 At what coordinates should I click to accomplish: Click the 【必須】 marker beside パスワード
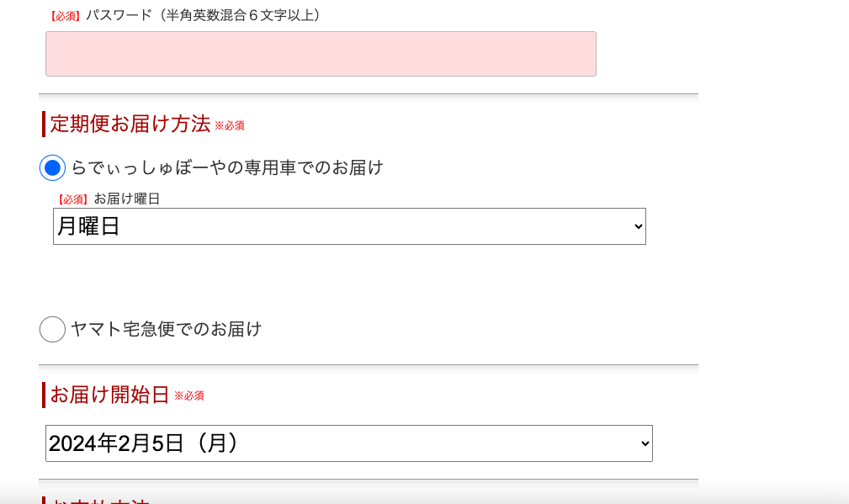tap(64, 16)
